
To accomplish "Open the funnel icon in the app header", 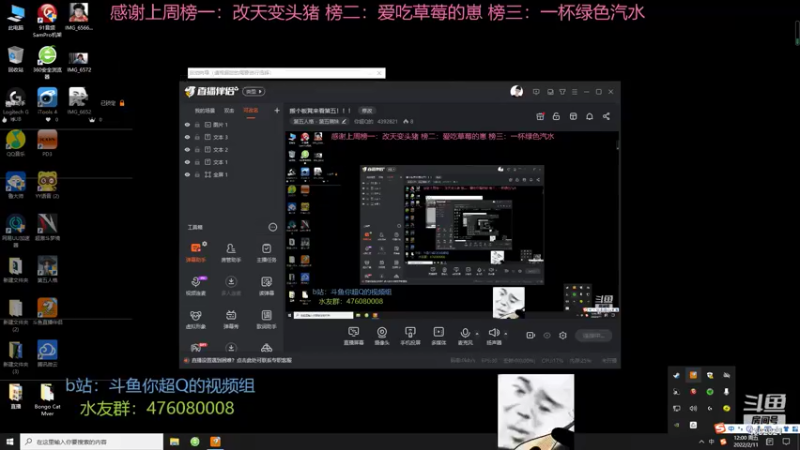I will coord(562,92).
